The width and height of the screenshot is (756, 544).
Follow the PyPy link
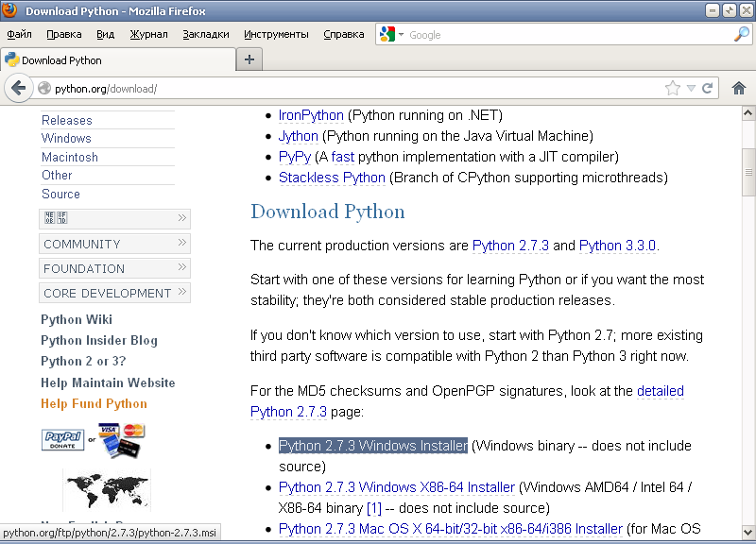click(x=295, y=157)
